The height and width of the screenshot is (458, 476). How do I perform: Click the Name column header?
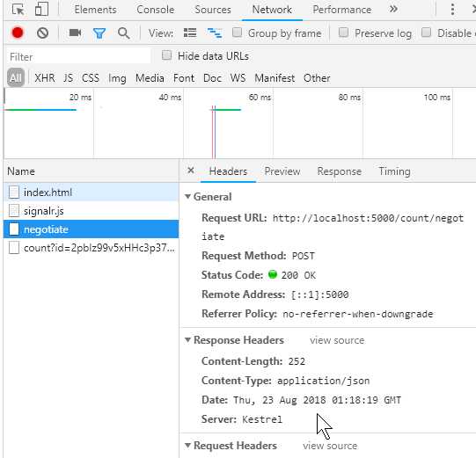(92, 171)
